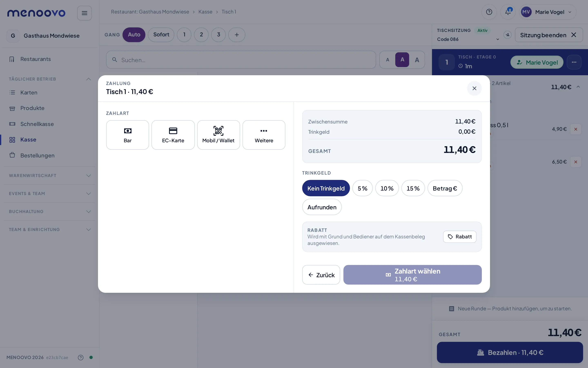Click Kasse breadcrumb link

pyautogui.click(x=205, y=12)
